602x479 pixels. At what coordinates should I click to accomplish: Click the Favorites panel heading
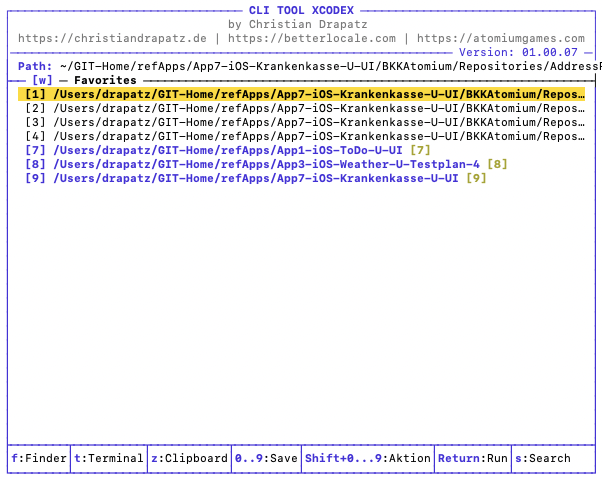tap(105, 80)
